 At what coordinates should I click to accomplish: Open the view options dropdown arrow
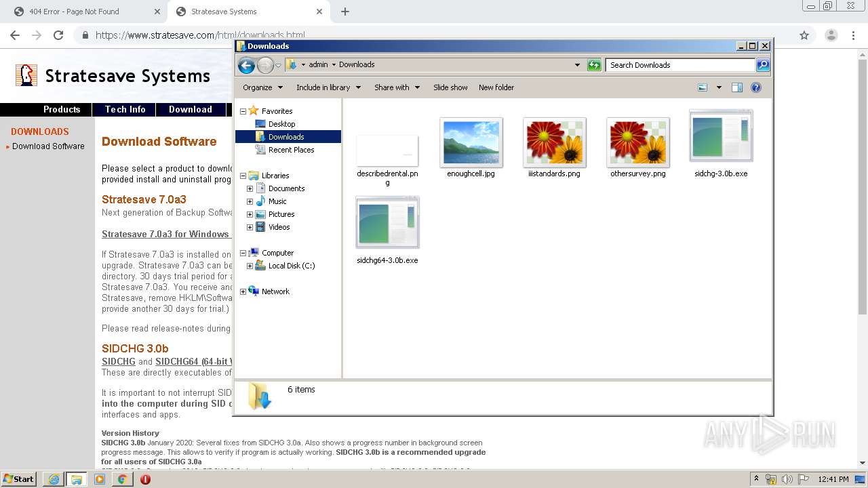coord(719,87)
